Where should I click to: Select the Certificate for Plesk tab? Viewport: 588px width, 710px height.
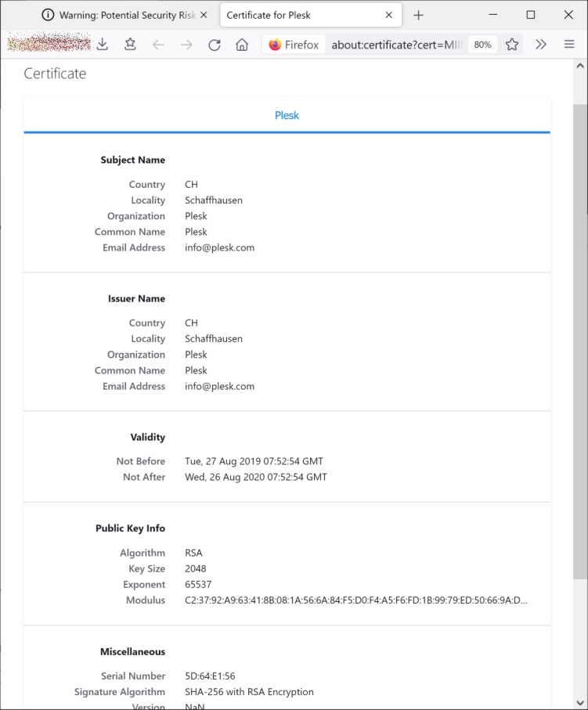(x=298, y=15)
